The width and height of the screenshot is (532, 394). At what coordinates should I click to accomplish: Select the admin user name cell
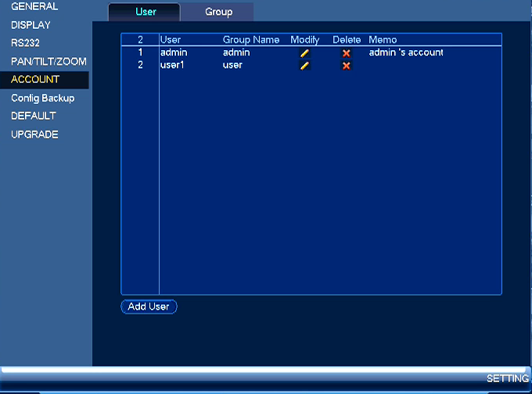(174, 52)
